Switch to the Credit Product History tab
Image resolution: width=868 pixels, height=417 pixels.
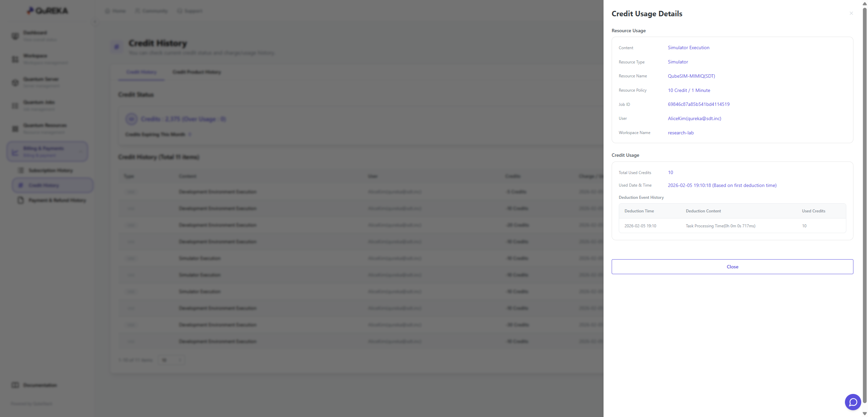[197, 72]
